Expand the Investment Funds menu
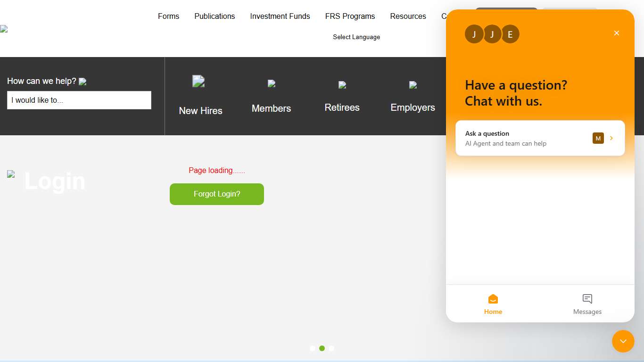644x362 pixels. (x=280, y=16)
